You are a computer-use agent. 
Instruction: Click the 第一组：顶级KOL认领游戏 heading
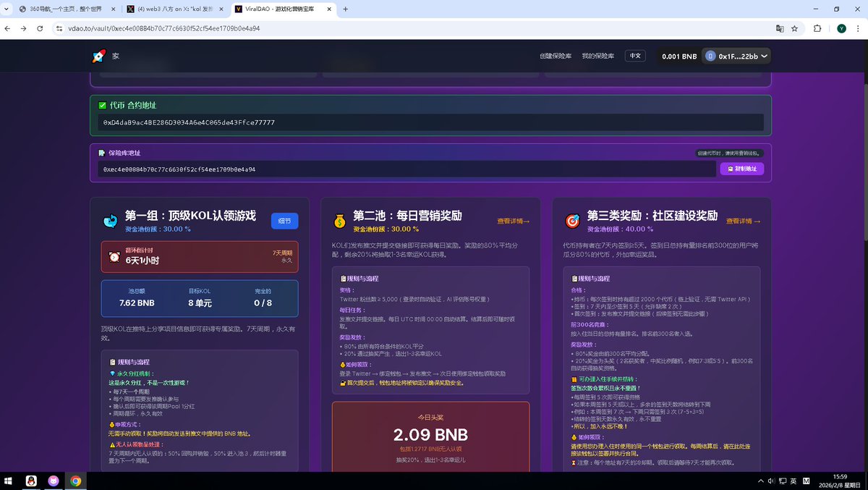[x=190, y=216]
